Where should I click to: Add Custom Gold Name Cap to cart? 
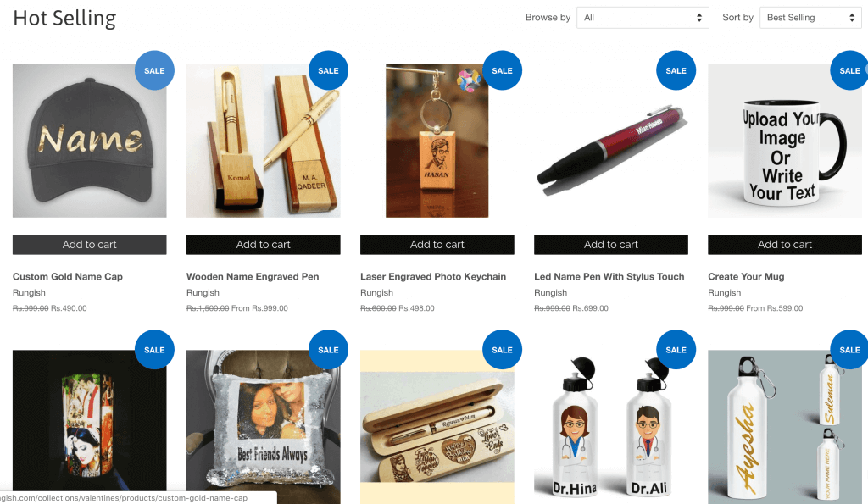(x=90, y=245)
